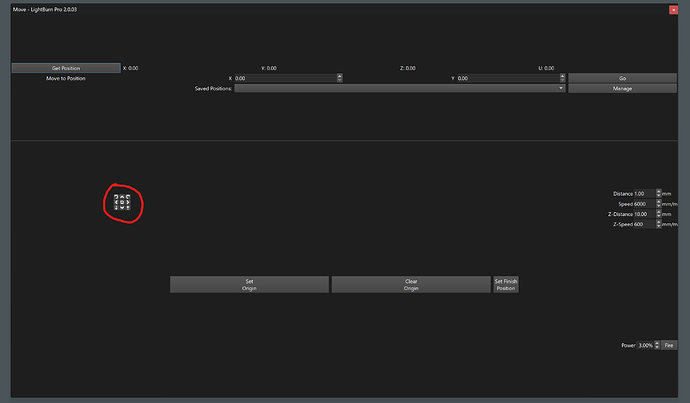This screenshot has width=690, height=403.
Task: Click the Power percentage stepper
Action: (659, 345)
